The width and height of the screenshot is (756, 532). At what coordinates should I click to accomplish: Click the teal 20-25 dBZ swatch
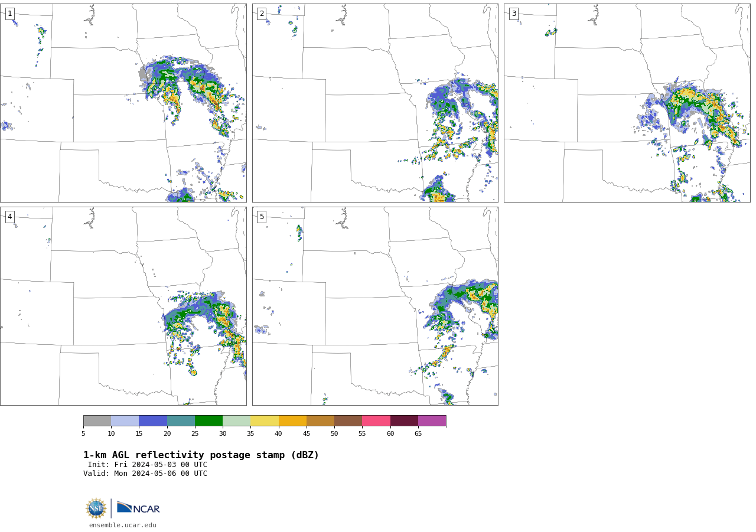181,420
